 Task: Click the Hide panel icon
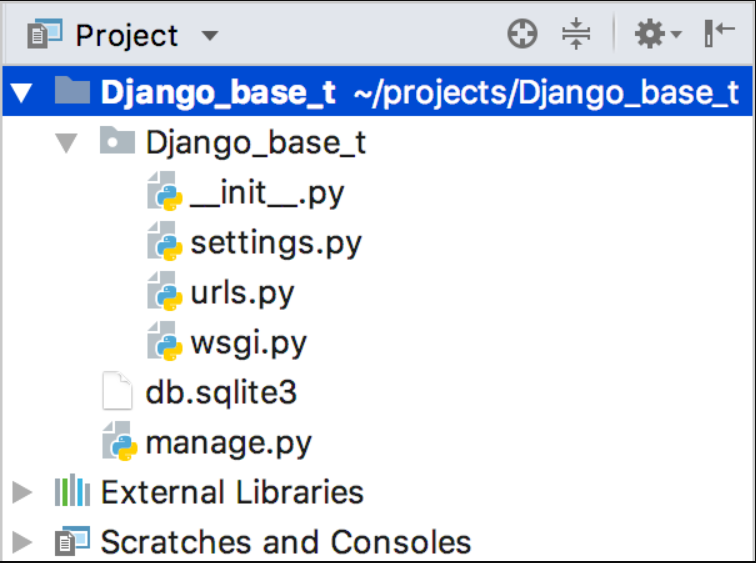pos(719,33)
